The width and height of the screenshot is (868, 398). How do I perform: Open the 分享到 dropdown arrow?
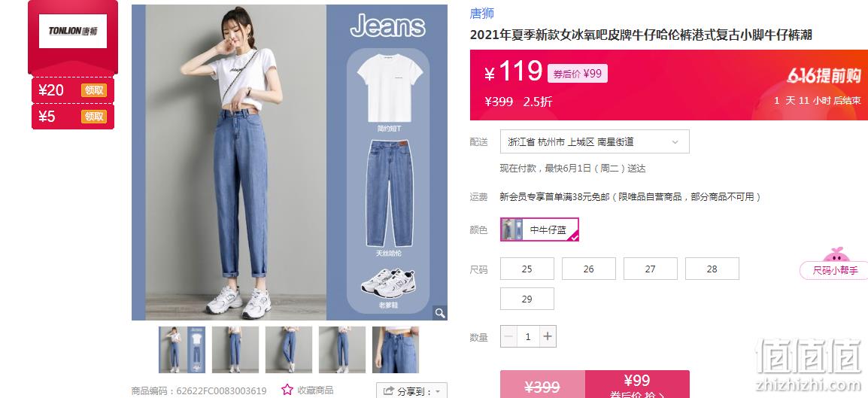pos(438,391)
